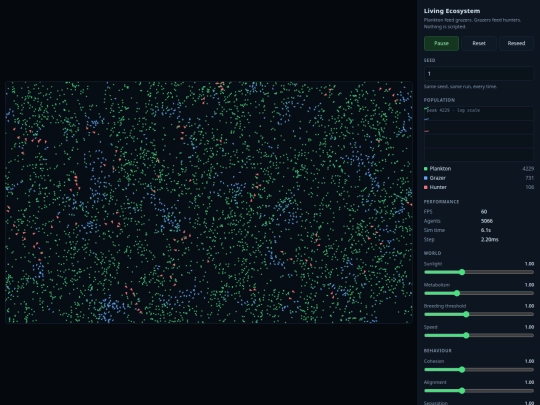Click the BEHAVIOUR section heading
The image size is (540, 405).
tap(437, 351)
